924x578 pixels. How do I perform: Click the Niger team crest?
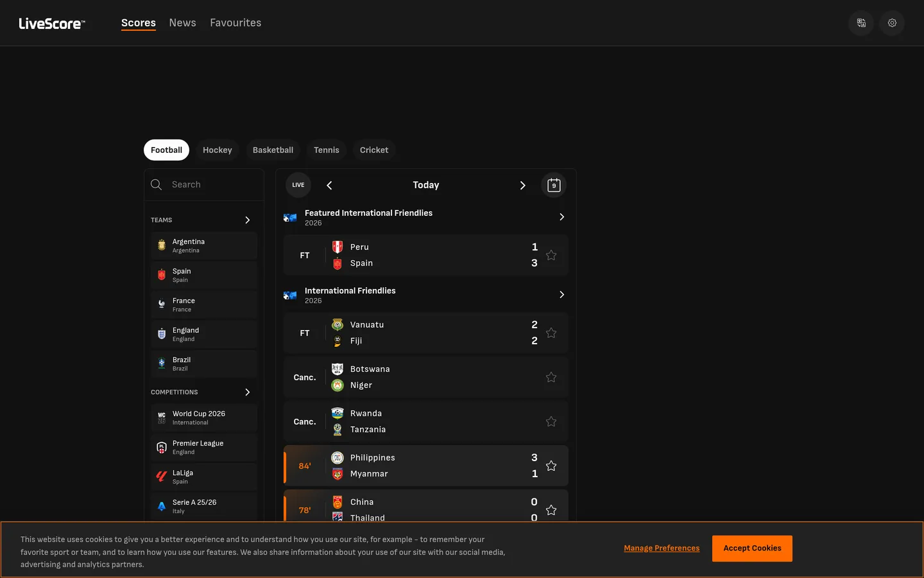click(338, 385)
